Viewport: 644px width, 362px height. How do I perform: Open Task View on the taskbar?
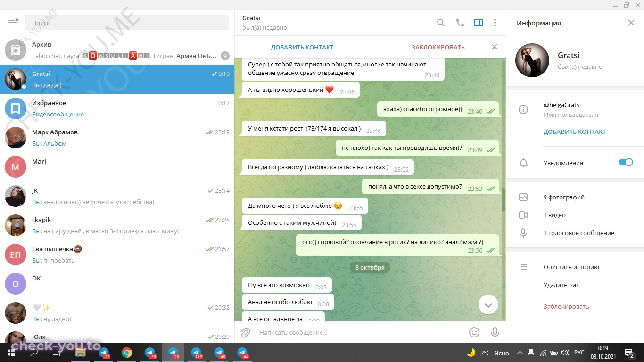pos(58,353)
